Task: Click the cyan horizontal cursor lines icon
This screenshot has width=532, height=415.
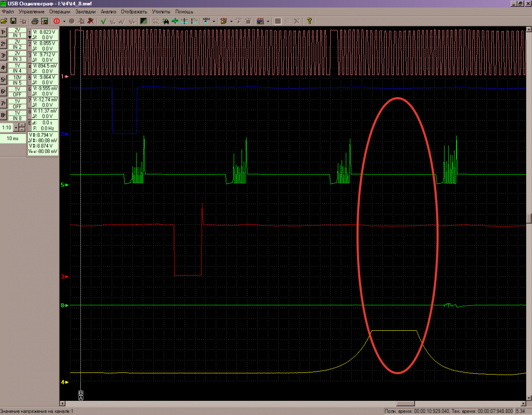Action: [184, 21]
